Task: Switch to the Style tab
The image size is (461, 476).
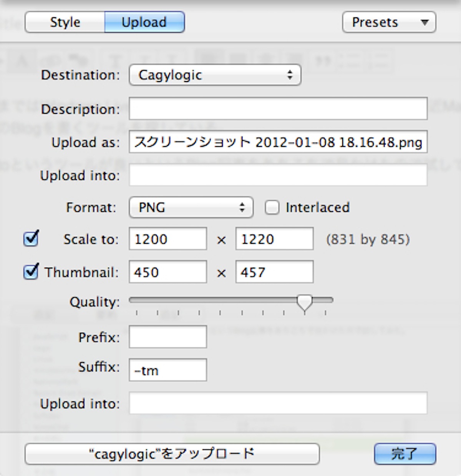Action: (65, 22)
